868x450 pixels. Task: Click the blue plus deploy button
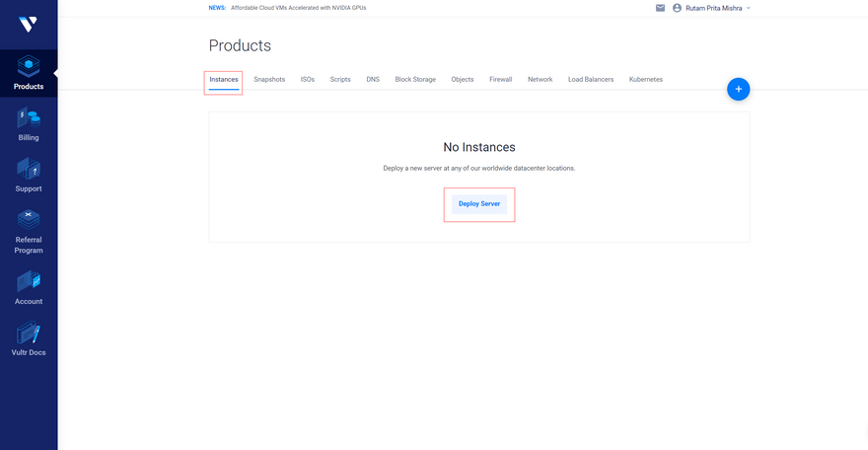[x=738, y=89]
